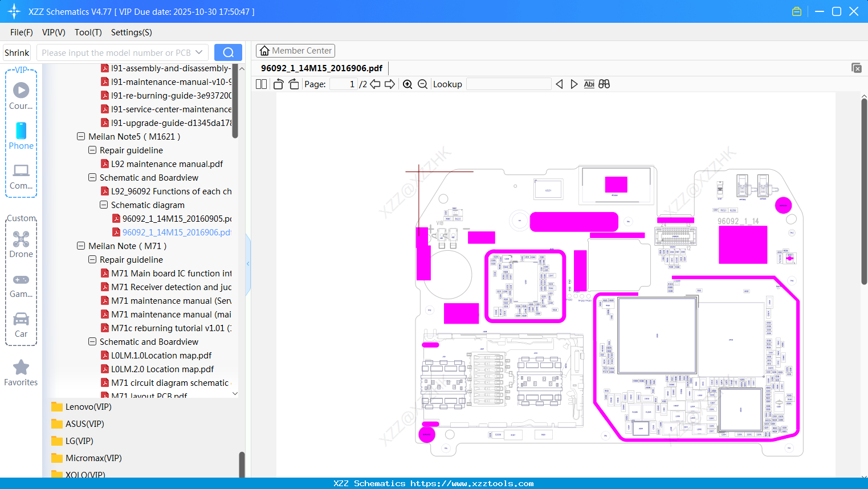868x489 pixels.
Task: Rotate the page counterclockwise
Action: point(278,84)
